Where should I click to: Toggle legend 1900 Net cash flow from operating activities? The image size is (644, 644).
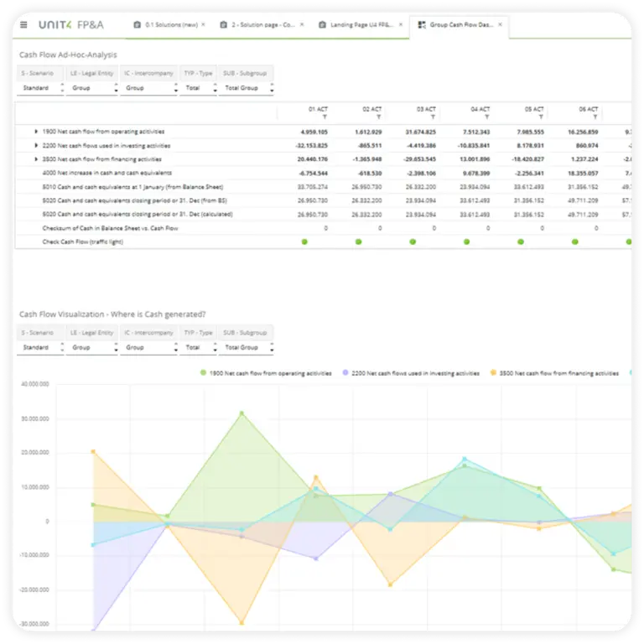click(x=266, y=373)
